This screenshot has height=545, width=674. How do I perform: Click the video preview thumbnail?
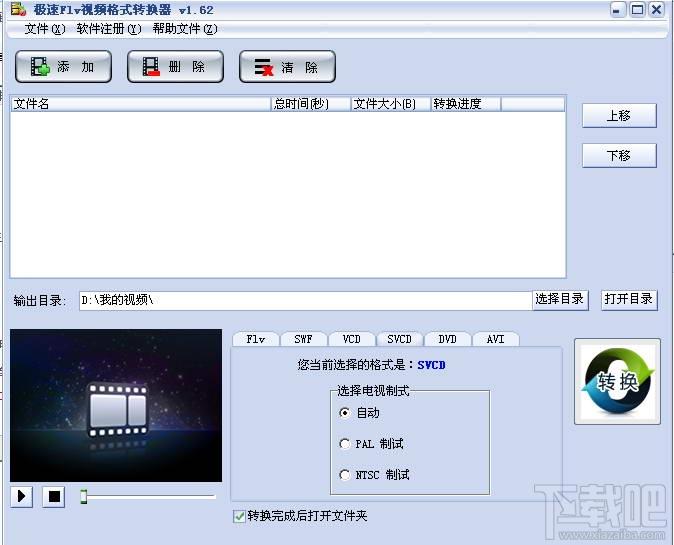[116, 405]
